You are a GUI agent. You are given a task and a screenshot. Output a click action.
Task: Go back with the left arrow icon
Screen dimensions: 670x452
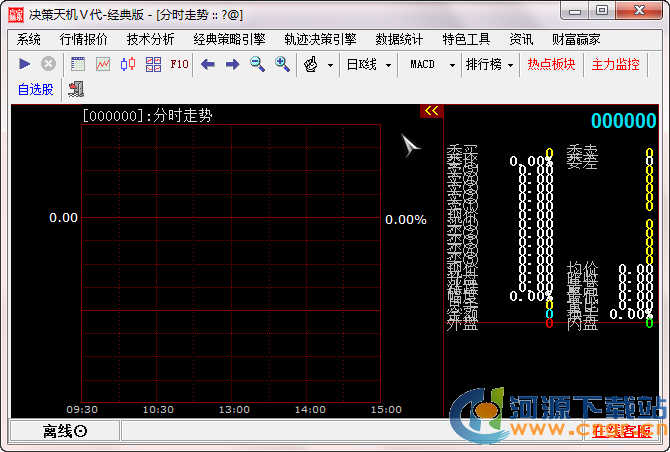tap(208, 64)
